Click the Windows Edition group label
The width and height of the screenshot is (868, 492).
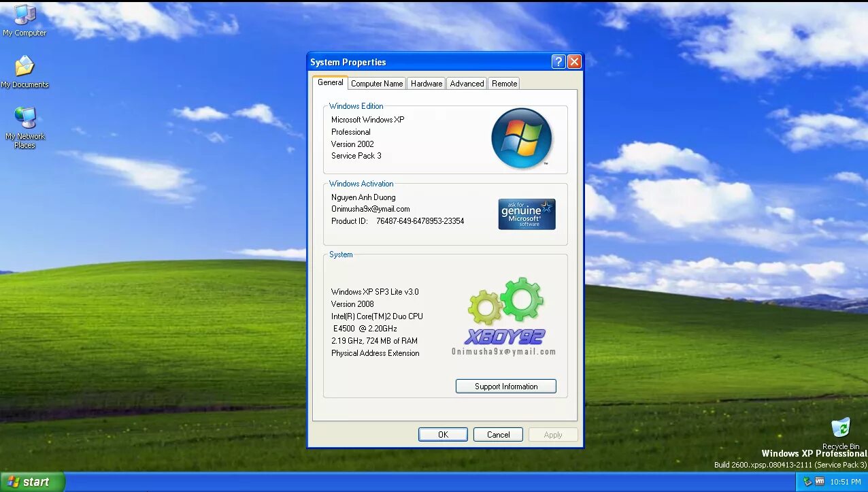coord(356,106)
